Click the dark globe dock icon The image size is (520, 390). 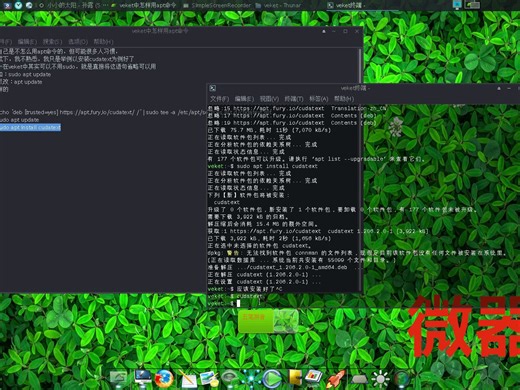coord(401,379)
